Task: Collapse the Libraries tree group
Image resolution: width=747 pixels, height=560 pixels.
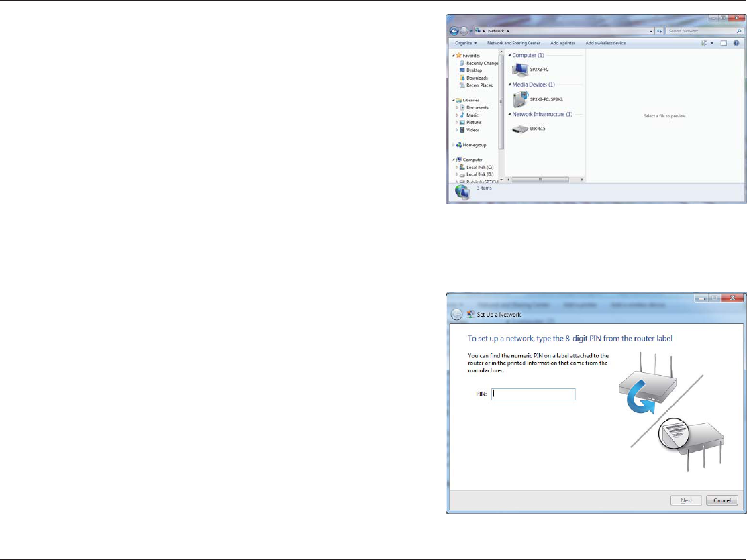Action: 454,101
